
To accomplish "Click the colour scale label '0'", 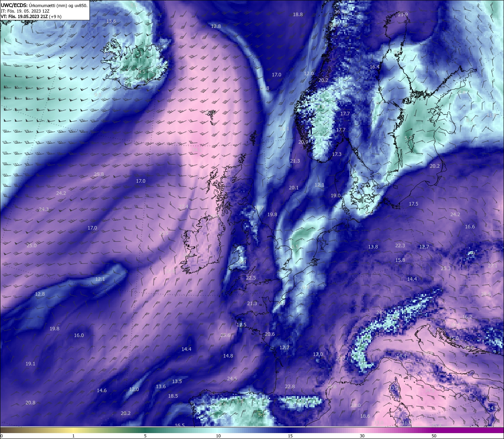I will (2, 436).
